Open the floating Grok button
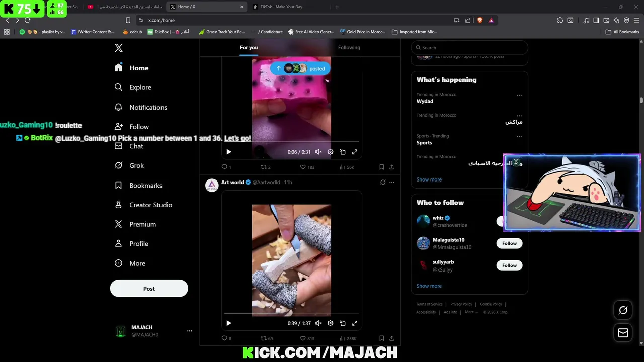The width and height of the screenshot is (644, 362). coord(623,310)
